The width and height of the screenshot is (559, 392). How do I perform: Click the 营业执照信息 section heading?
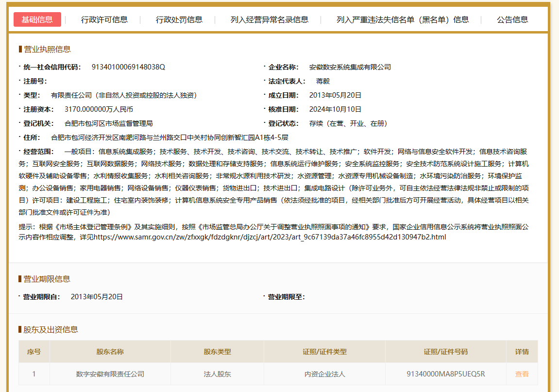[47, 49]
